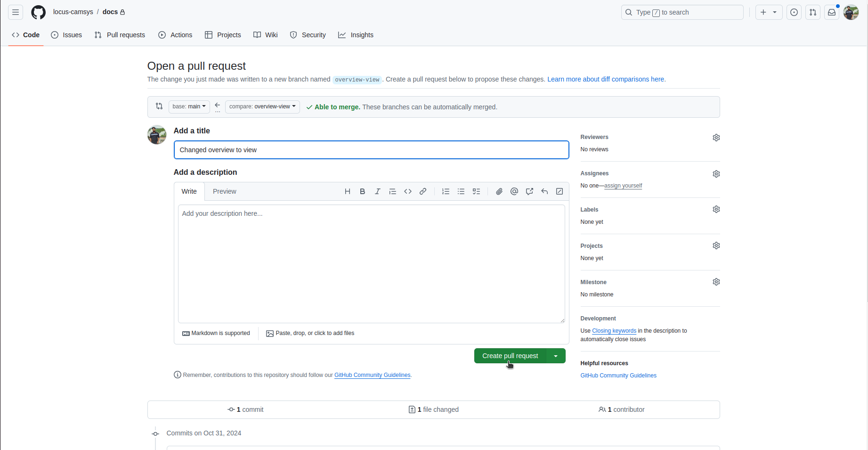The height and width of the screenshot is (450, 868).
Task: Click the assign yourself link
Action: (x=623, y=186)
